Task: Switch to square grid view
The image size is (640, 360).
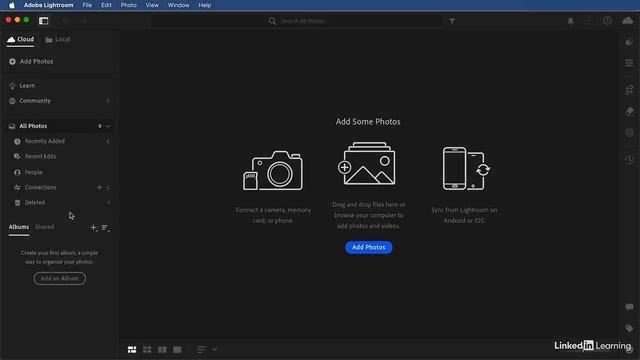Action: pos(147,350)
